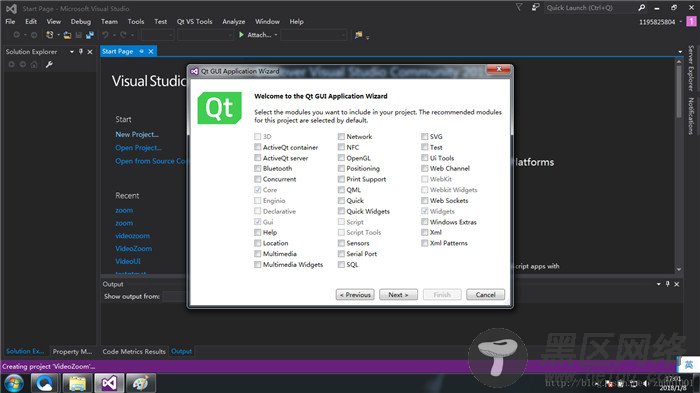Check the Xml module checkbox
This screenshot has width=700, height=393.
pos(425,232)
